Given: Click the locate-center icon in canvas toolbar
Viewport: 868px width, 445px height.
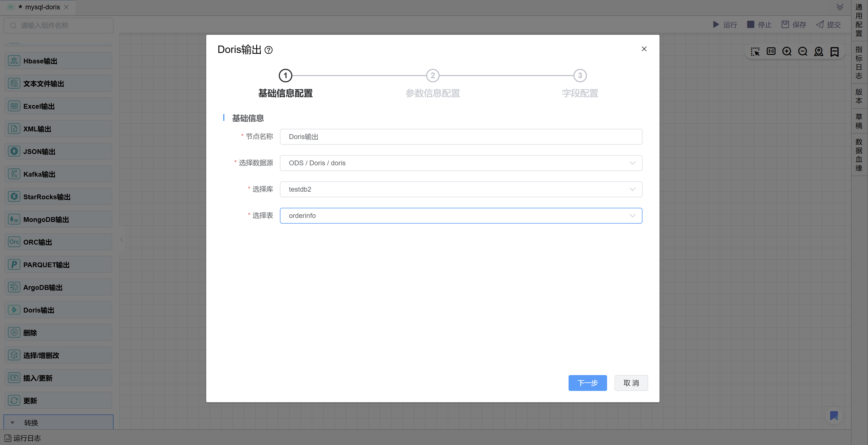Looking at the screenshot, I should [818, 52].
